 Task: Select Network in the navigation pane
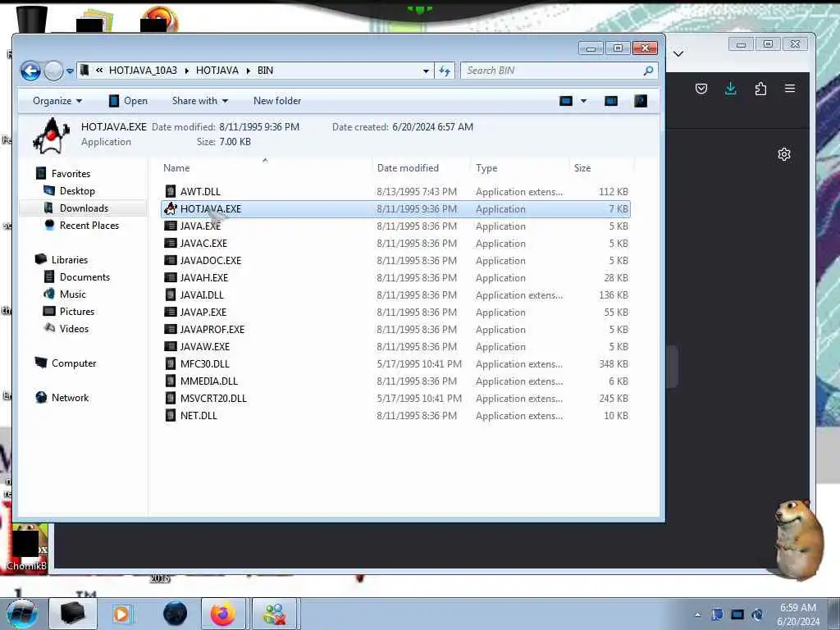[x=71, y=398]
